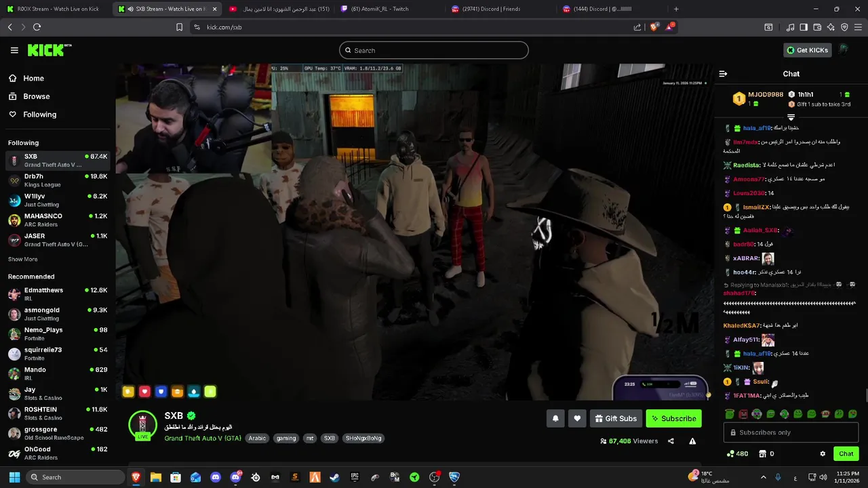Click the Kick search box
Screen dimensions: 868x488
tap(434, 50)
